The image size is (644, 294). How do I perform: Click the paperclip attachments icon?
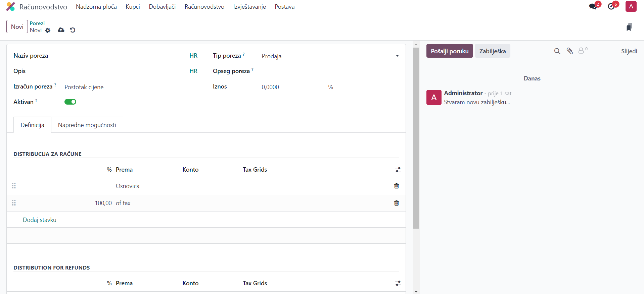click(x=570, y=51)
